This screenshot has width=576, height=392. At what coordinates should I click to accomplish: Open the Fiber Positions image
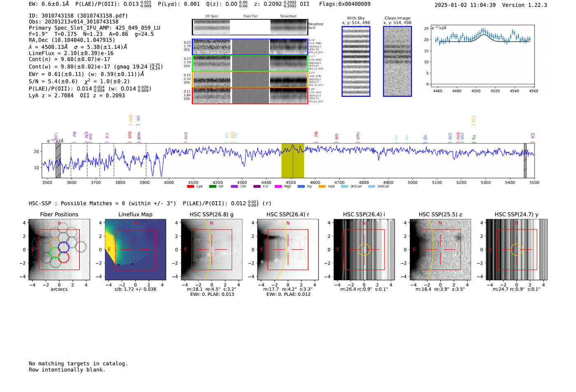(59, 250)
